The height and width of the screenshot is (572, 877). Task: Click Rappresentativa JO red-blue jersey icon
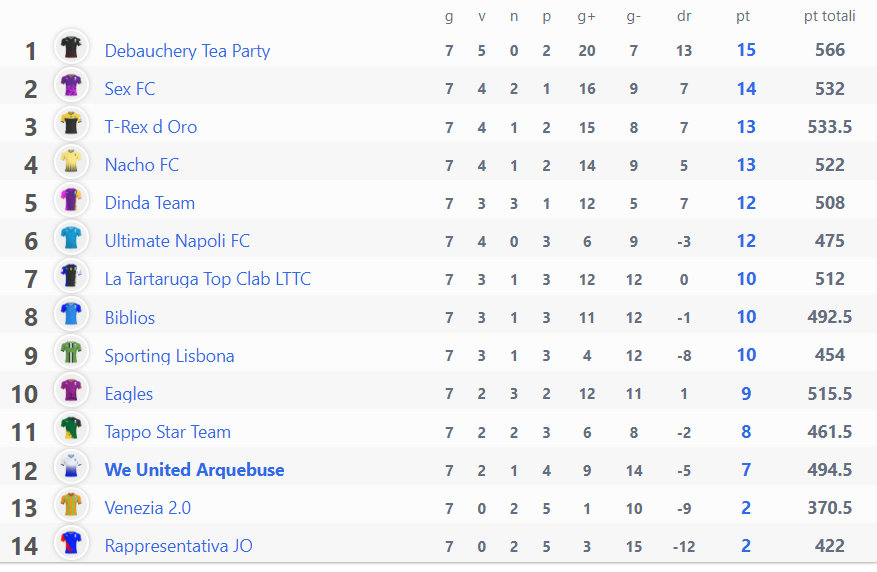click(x=71, y=543)
